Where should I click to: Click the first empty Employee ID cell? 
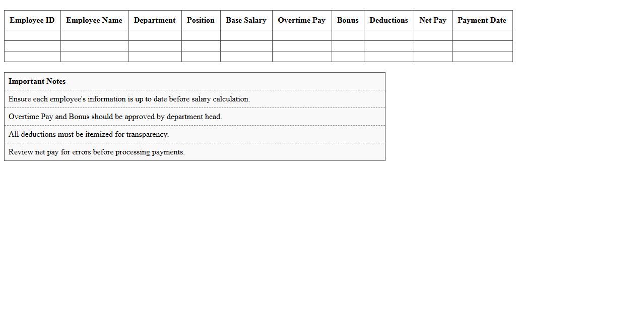(32, 35)
